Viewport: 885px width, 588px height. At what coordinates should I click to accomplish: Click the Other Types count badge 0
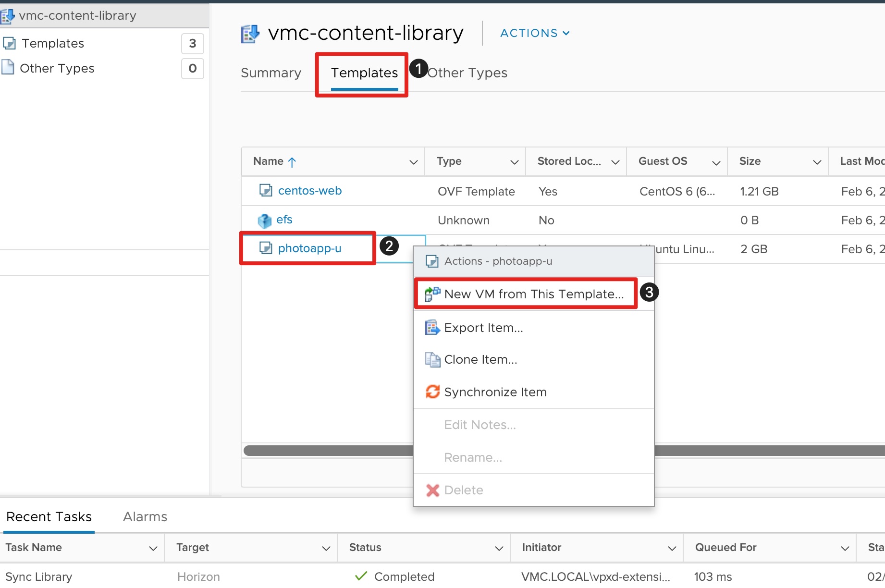[x=193, y=68]
